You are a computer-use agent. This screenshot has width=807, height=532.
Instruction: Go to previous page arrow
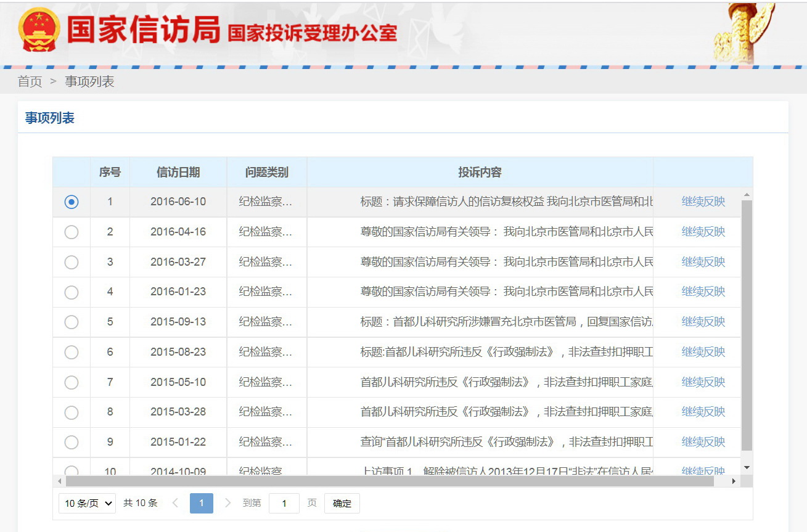click(175, 503)
